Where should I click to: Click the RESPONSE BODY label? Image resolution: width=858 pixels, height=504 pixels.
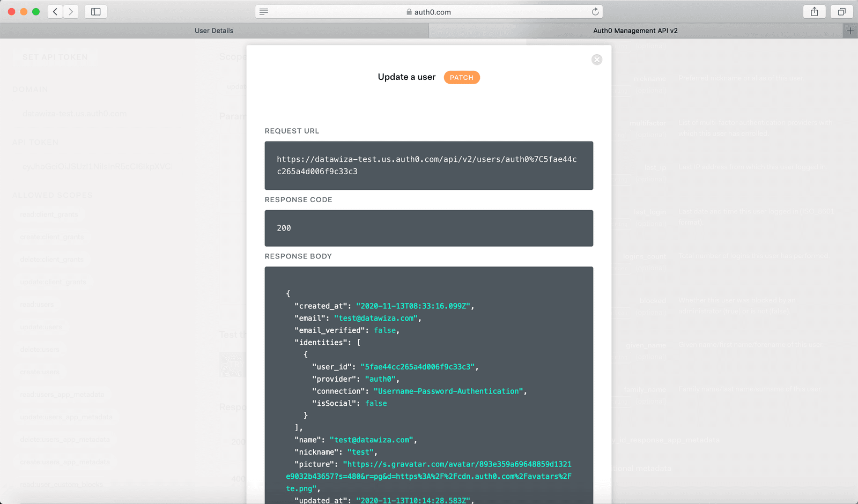pyautogui.click(x=298, y=256)
